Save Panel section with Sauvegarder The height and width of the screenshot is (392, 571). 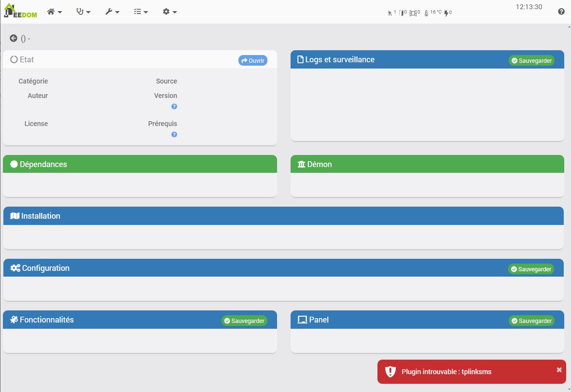(x=531, y=321)
